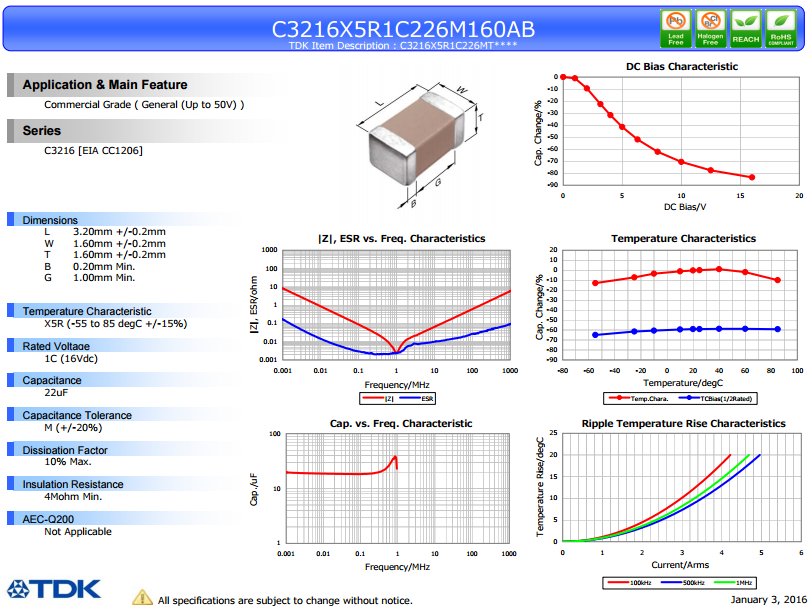Select the blue TCBias(1/2Rated) legend entry
This screenshot has height=608, width=810.
click(715, 398)
